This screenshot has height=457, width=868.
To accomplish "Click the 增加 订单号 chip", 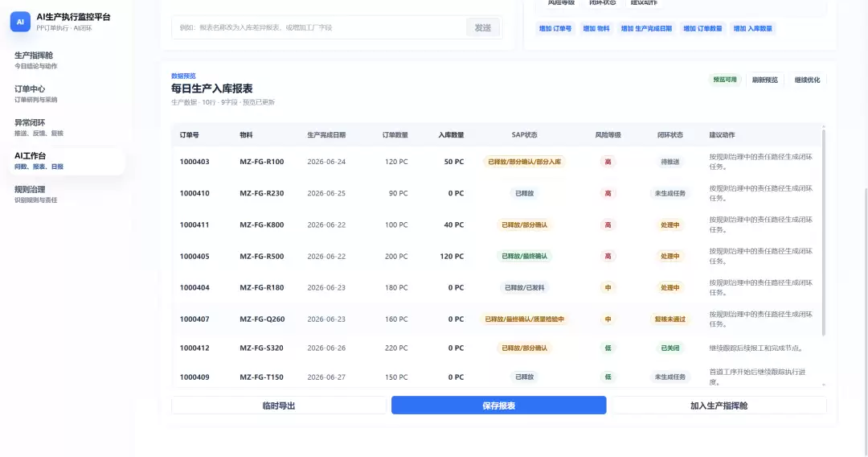I will pos(555,29).
